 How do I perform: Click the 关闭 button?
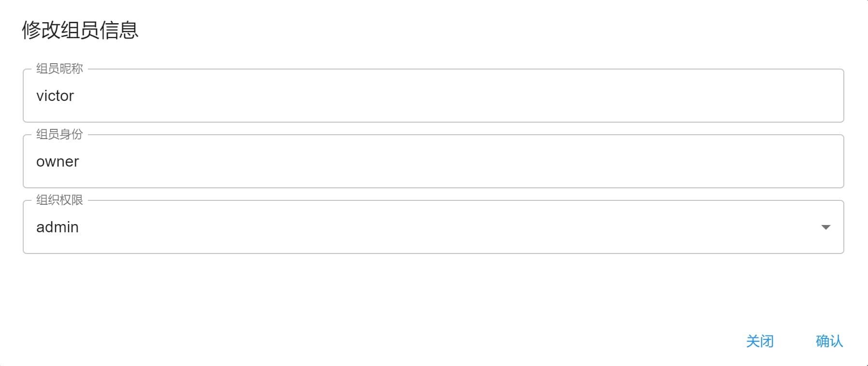point(760,341)
